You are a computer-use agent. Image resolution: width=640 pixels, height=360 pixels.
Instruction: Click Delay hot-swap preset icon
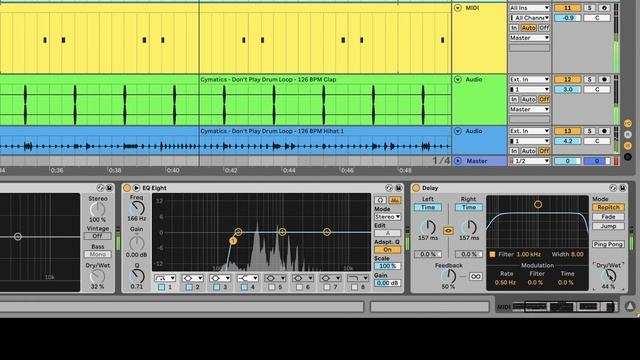(x=613, y=188)
